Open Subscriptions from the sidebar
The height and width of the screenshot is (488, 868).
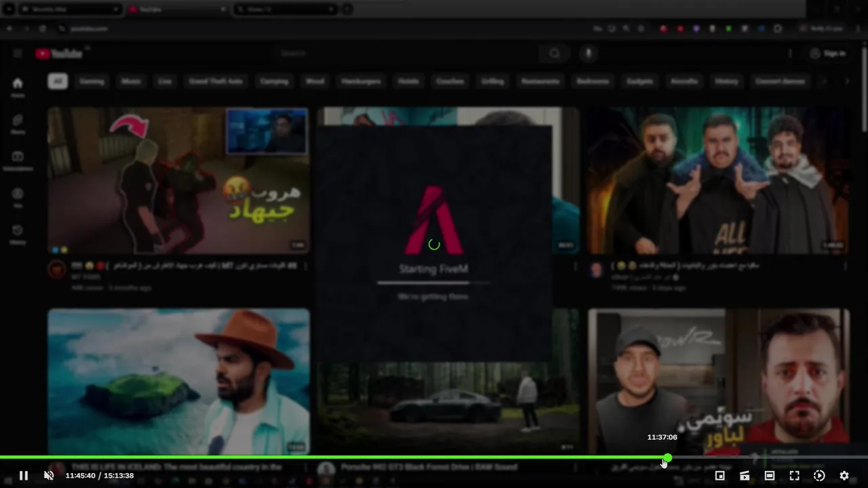(18, 161)
